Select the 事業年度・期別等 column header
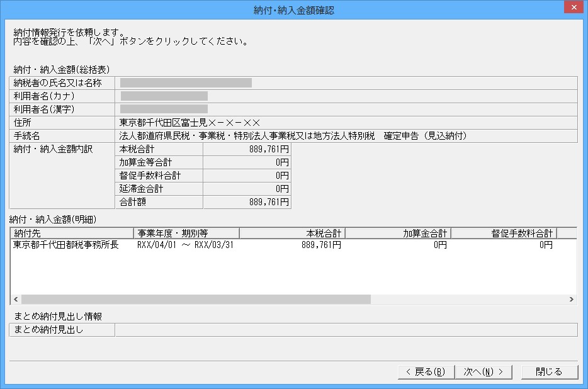The image size is (588, 389). (186, 234)
